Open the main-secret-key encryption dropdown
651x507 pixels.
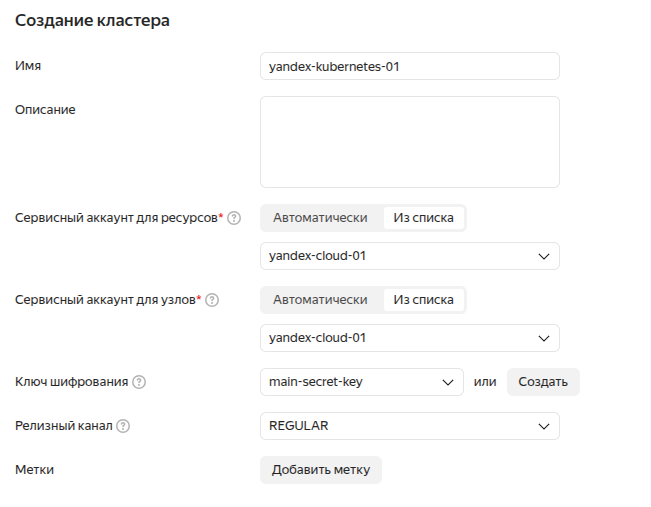click(350, 382)
